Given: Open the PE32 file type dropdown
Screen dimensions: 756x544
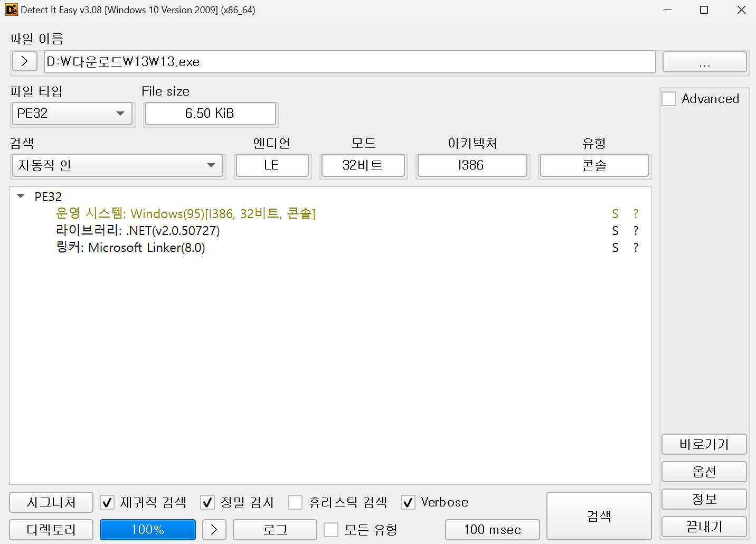Looking at the screenshot, I should (x=72, y=114).
